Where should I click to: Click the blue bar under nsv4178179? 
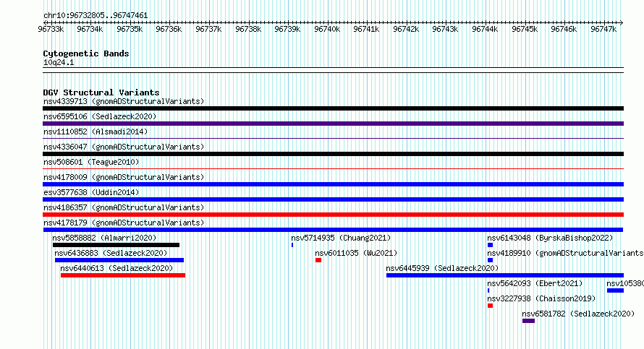pyautogui.click(x=333, y=230)
